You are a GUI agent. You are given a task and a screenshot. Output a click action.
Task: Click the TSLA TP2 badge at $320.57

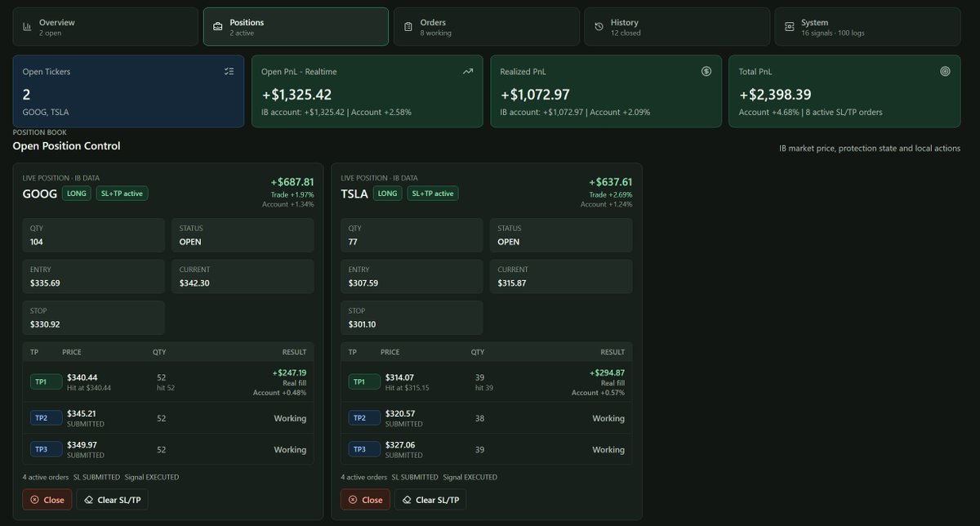[x=364, y=418]
